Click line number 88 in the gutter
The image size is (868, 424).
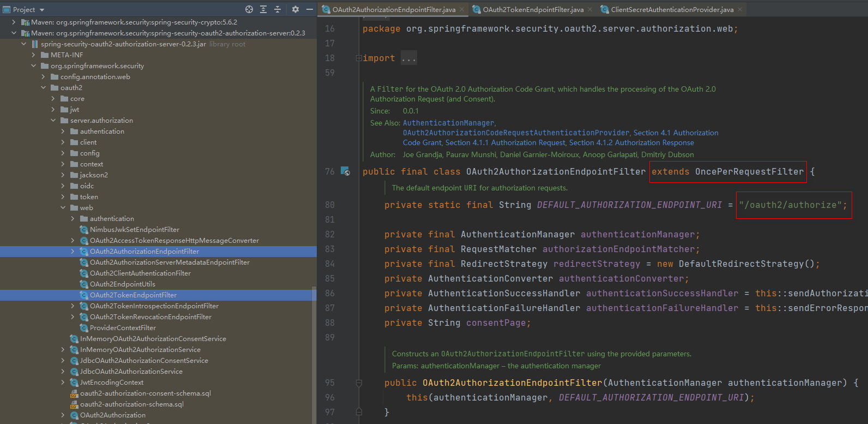330,323
